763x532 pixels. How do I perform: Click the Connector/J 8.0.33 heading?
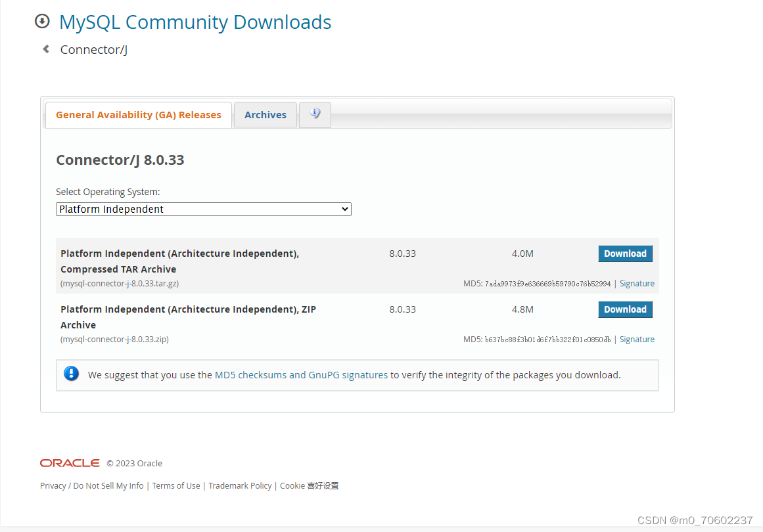click(x=120, y=160)
